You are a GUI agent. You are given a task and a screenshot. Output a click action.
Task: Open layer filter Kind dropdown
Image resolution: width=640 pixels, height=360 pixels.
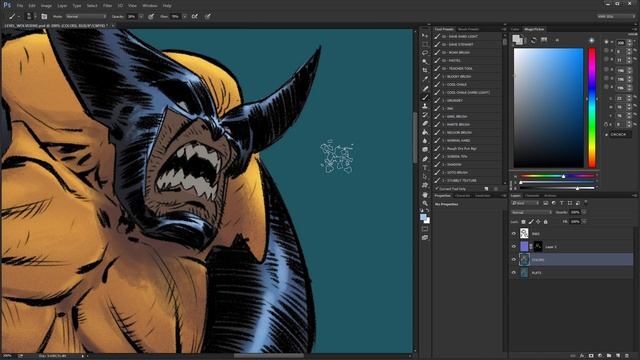[x=525, y=203]
